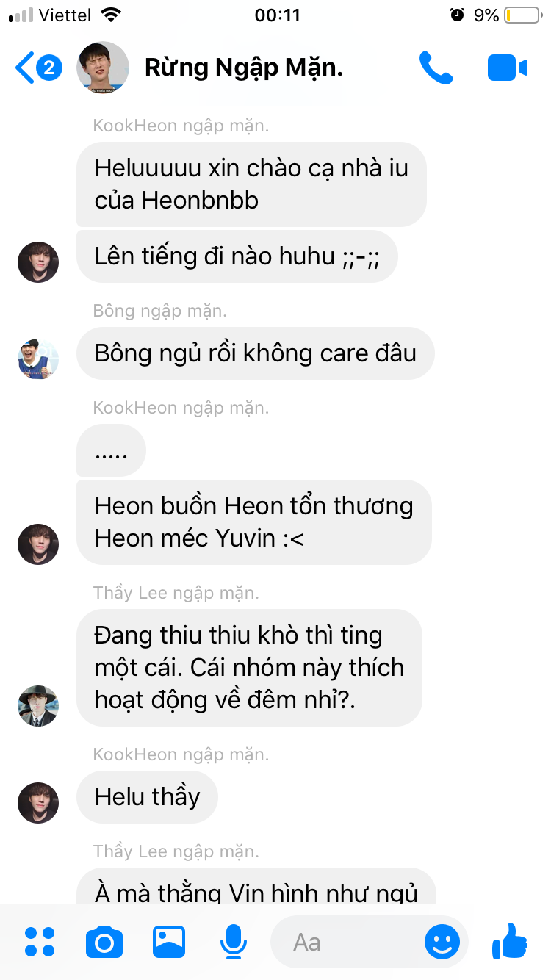Tap the '.....' message bubble
The height and width of the screenshot is (980, 551).
[111, 450]
